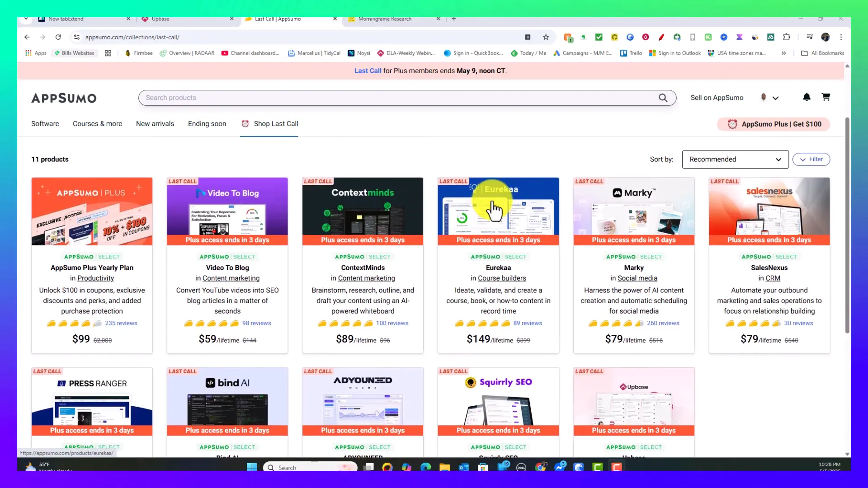
Task: Go to Ending soon
Action: tap(207, 124)
